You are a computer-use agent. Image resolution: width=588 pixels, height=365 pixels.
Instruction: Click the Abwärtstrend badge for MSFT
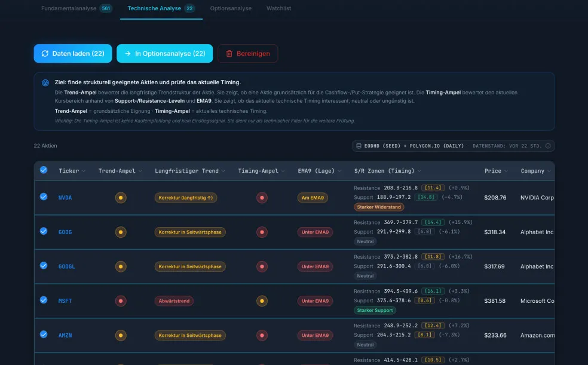pyautogui.click(x=174, y=301)
